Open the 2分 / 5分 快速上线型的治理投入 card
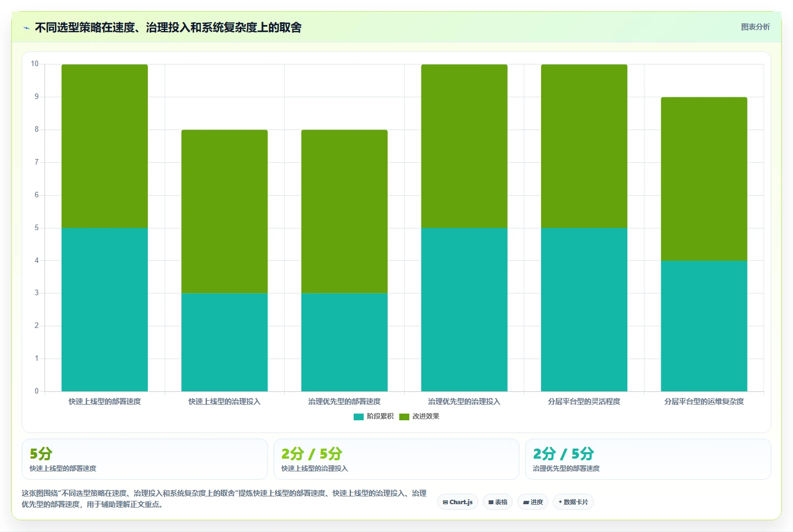This screenshot has width=793, height=532. coord(396,459)
